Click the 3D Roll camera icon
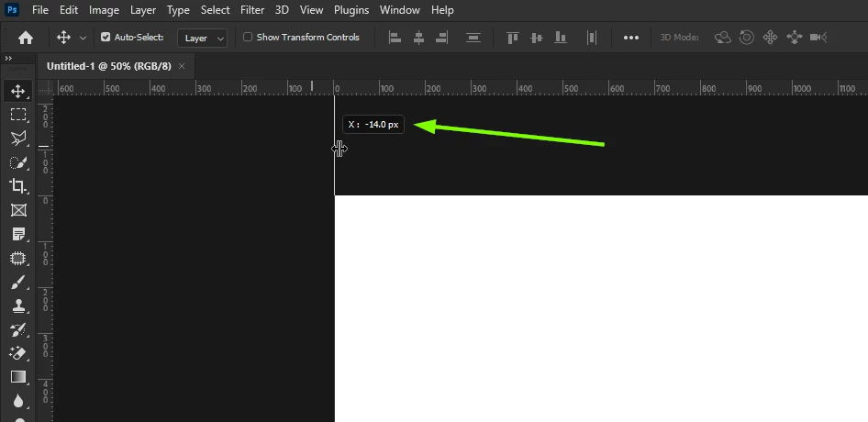 (747, 38)
